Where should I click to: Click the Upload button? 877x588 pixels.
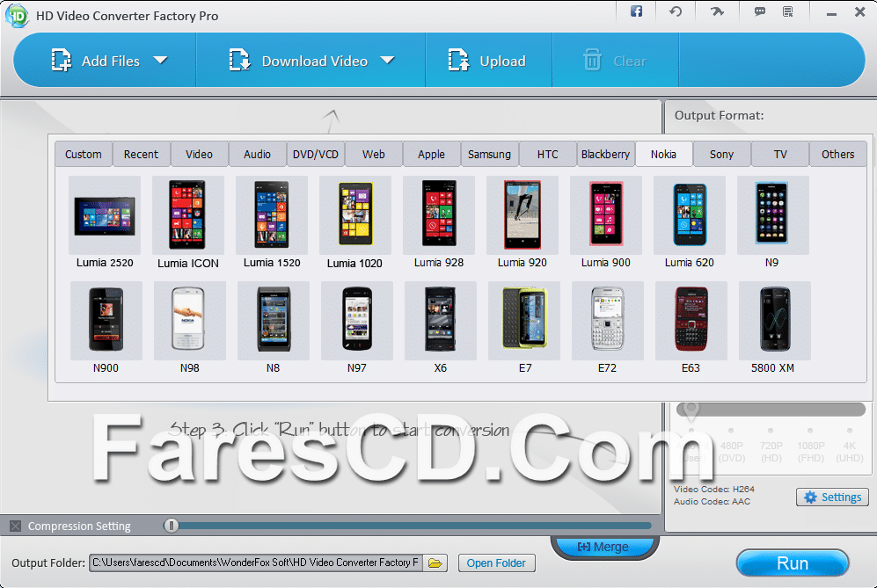(x=487, y=61)
